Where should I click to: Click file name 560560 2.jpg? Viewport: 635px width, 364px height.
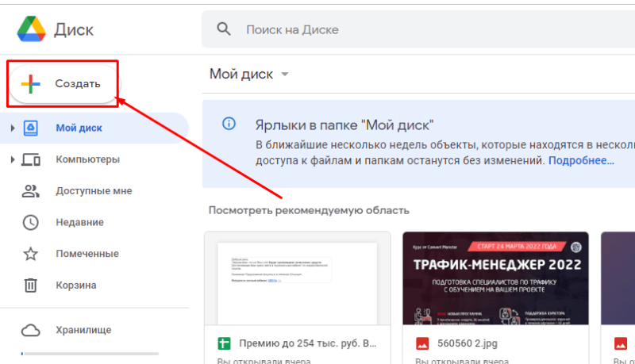[x=468, y=343]
